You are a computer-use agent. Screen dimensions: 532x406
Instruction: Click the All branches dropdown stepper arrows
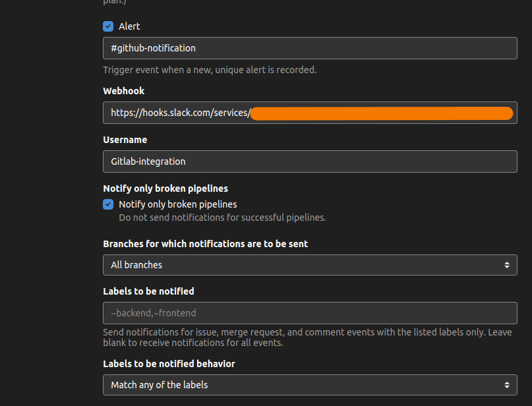(x=508, y=265)
